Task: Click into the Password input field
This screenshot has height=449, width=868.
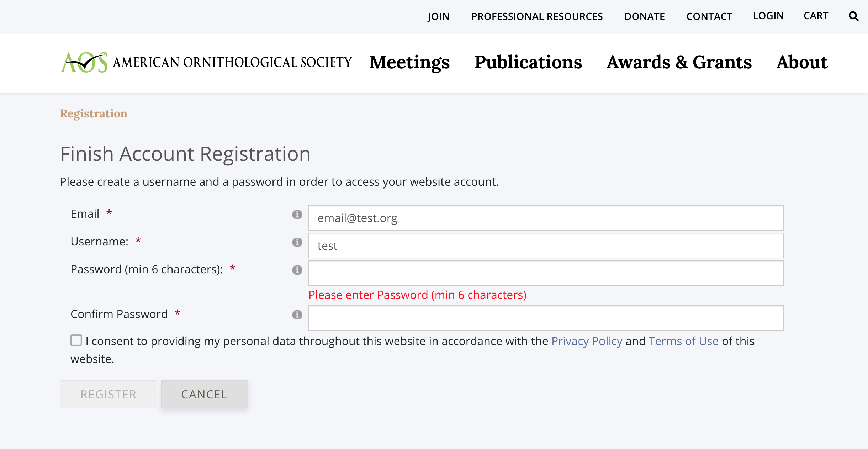Action: (x=546, y=273)
